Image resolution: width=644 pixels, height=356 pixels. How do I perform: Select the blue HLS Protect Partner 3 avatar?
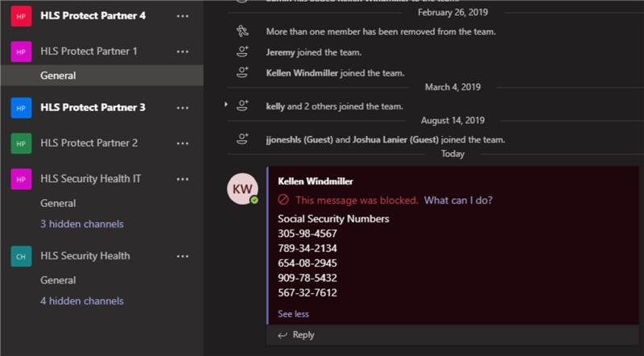click(x=22, y=107)
